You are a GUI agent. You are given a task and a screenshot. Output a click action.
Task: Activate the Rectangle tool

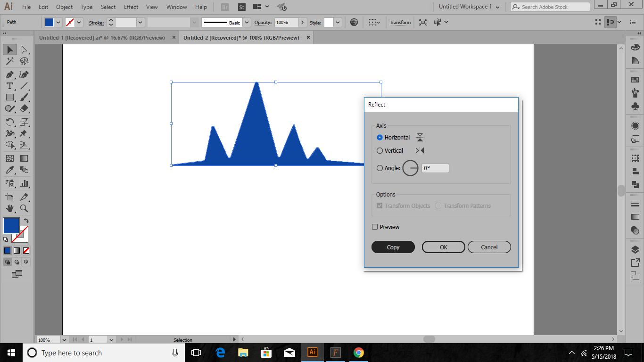click(x=10, y=97)
